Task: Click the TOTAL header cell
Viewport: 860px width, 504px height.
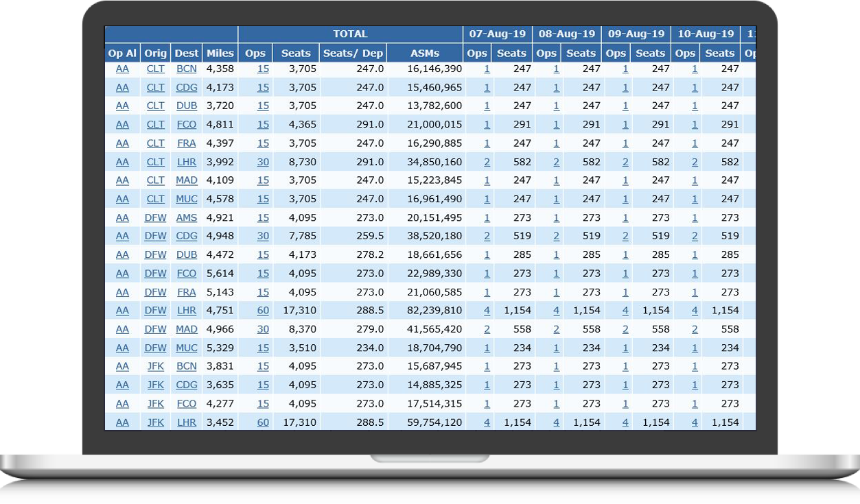Action: pos(350,33)
